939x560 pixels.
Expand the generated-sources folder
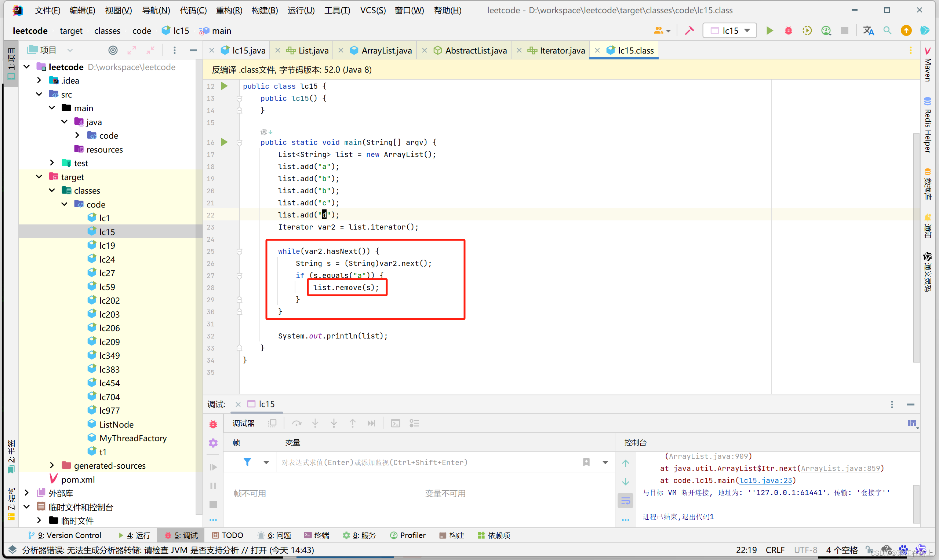point(52,466)
